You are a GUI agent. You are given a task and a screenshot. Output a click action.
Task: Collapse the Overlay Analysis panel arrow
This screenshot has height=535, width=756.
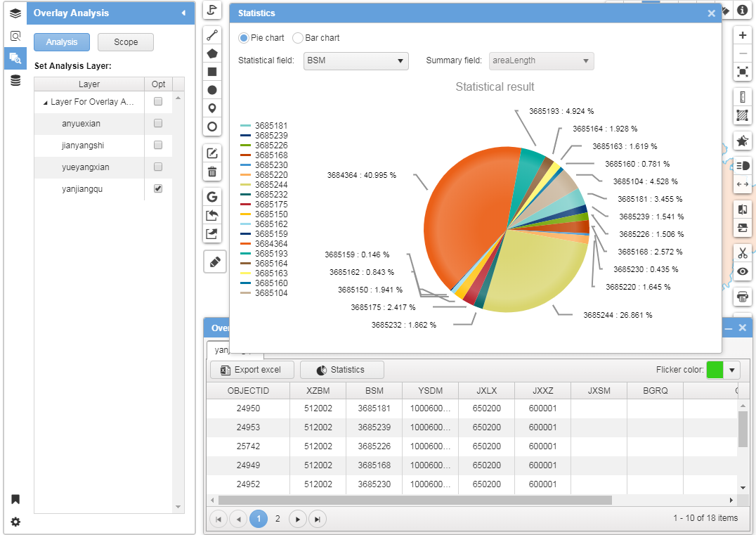[183, 13]
